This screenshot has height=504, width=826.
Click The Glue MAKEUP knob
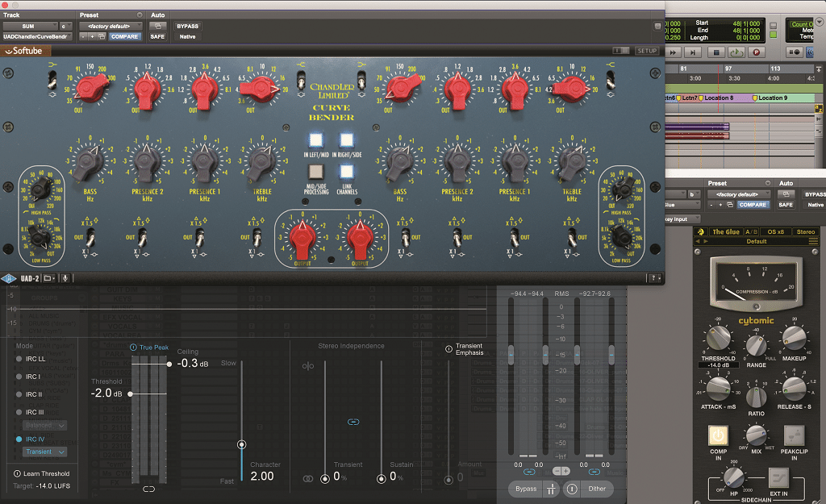[794, 339]
